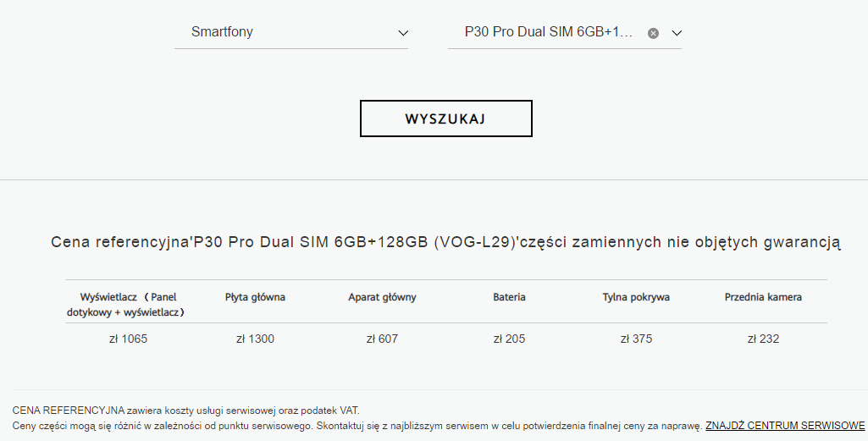Click the Wyświetlacz column header
This screenshot has width=868, height=441.
click(128, 305)
